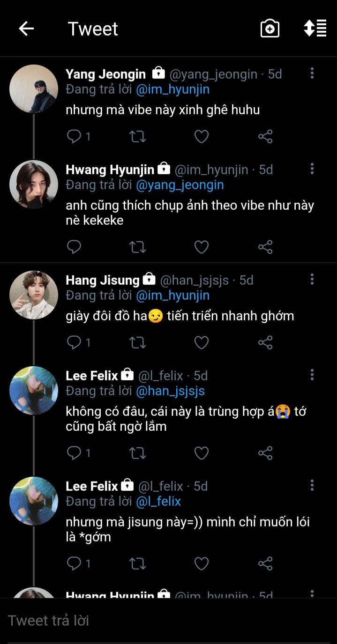Image resolution: width=337 pixels, height=644 pixels.
Task: Share Hwang Hyunjin's kekeke tweet
Action: tap(265, 247)
